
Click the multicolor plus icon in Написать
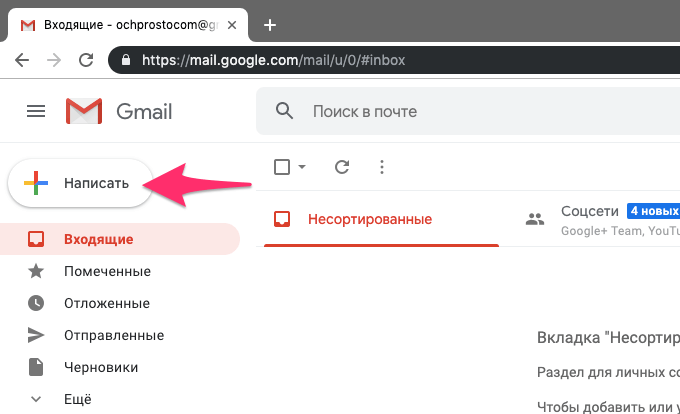[36, 183]
